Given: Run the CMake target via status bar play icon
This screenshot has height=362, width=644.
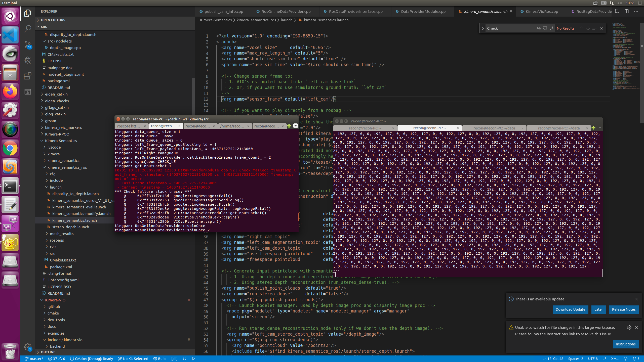Looking at the screenshot, I should 193,359.
